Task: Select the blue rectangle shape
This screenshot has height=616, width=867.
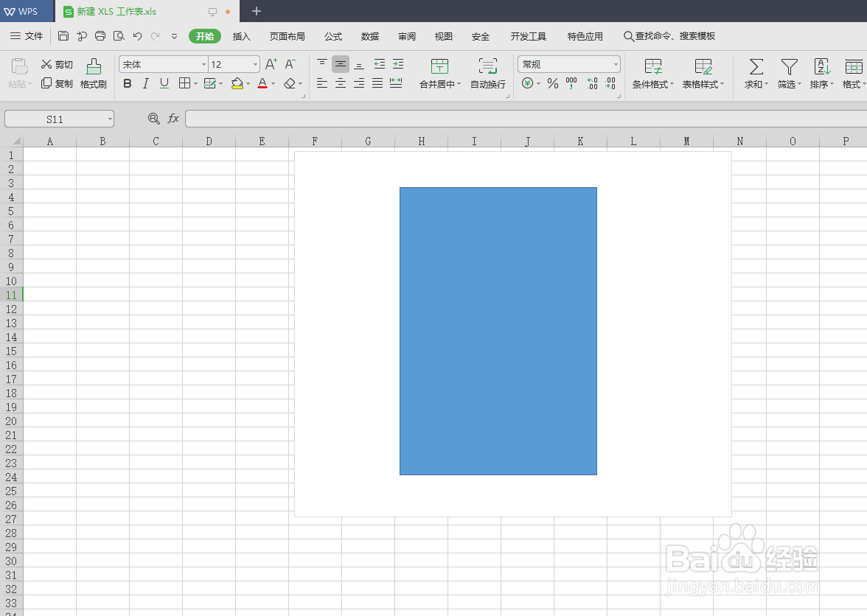Action: tap(498, 331)
